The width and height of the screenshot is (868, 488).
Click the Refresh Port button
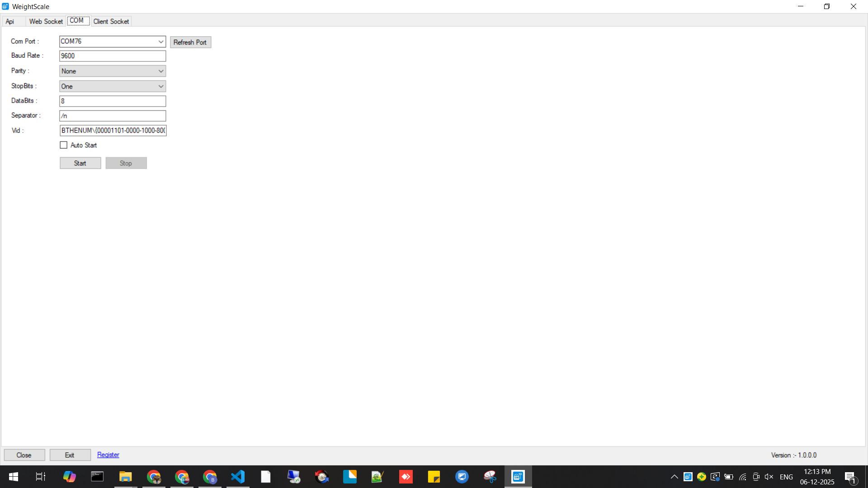click(190, 42)
